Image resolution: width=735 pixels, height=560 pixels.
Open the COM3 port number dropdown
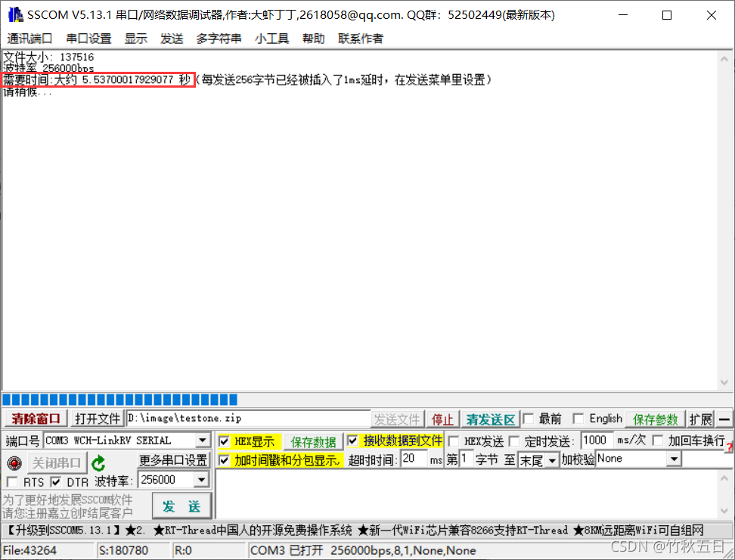click(201, 441)
